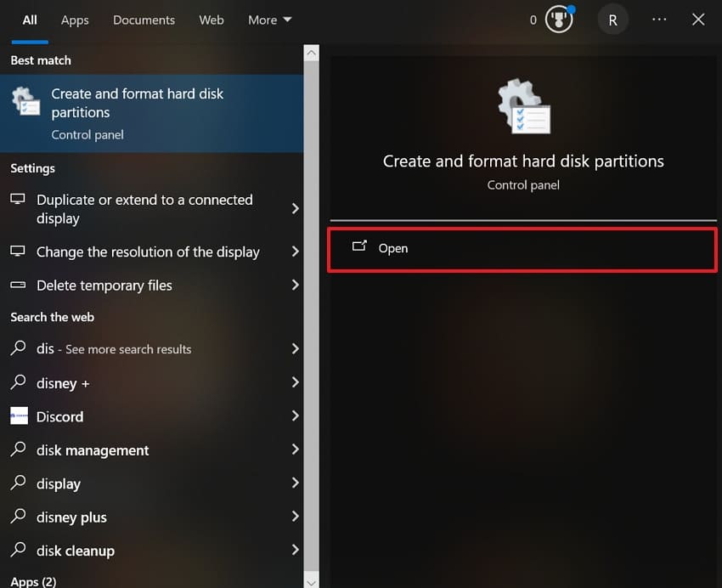Image resolution: width=722 pixels, height=588 pixels.
Task: Expand the disney plus suggestion chevron
Action: pos(296,517)
